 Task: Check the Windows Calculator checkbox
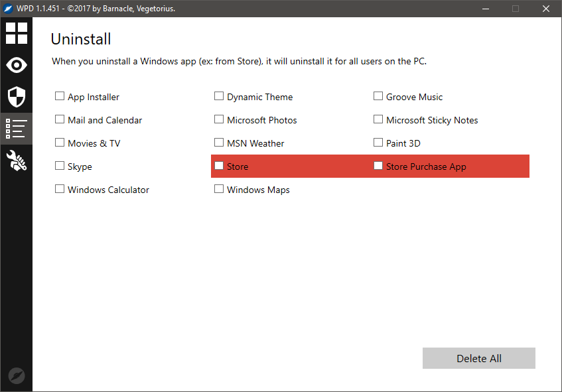(x=60, y=189)
